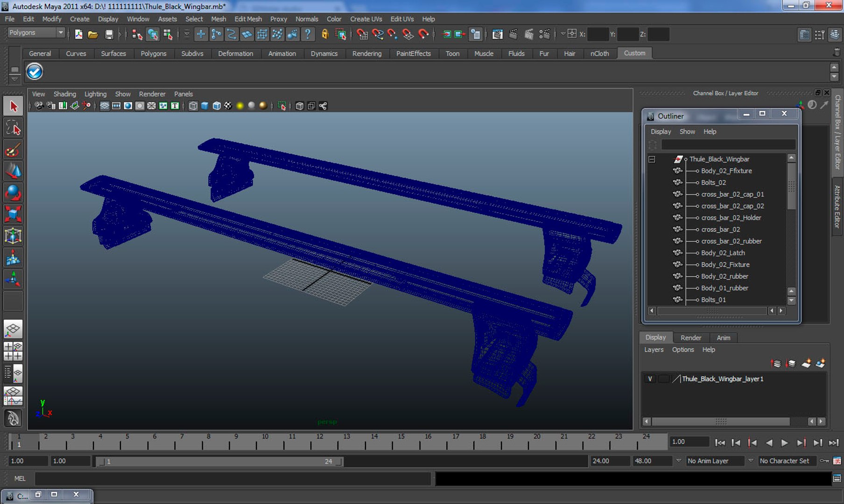
Task: Open the input line operation dropdown beside X field
Action: 563,34
